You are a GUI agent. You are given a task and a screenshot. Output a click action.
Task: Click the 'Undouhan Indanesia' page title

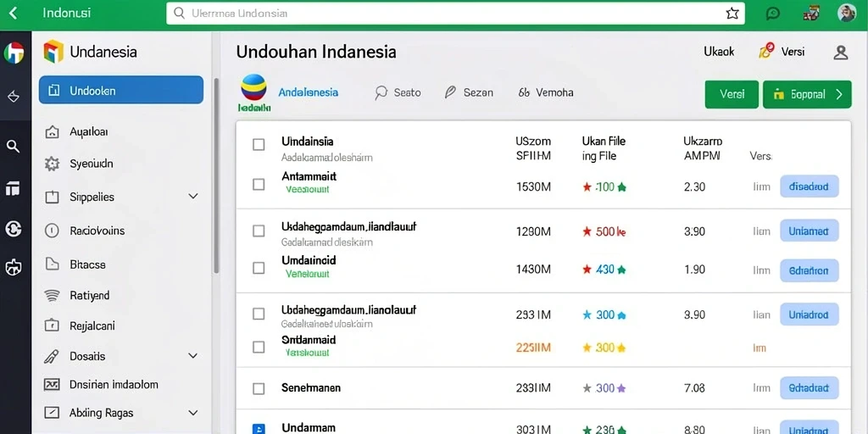pos(316,52)
